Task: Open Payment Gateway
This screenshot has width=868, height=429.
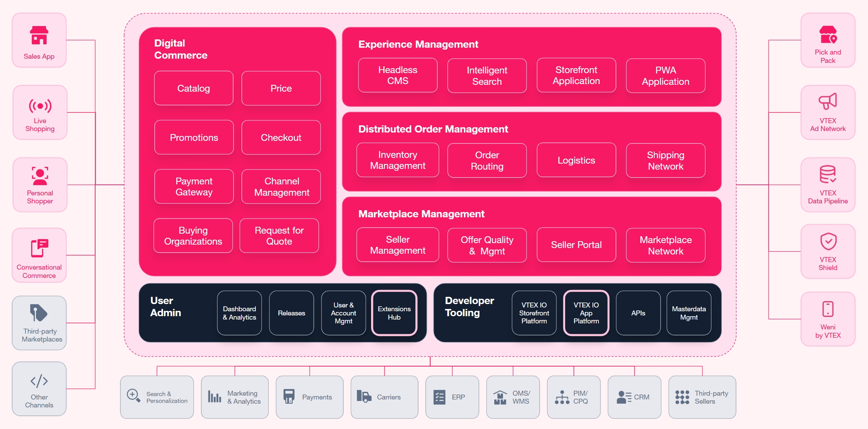Action: pyautogui.click(x=194, y=187)
